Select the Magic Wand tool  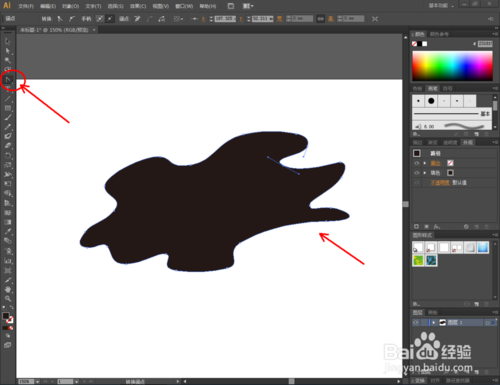8,60
